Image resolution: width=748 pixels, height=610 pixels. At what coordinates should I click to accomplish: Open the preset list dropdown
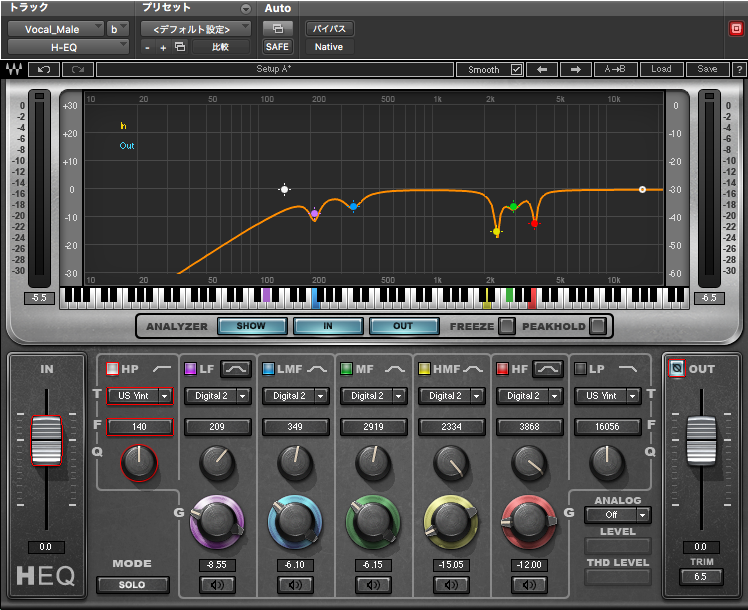tap(196, 29)
